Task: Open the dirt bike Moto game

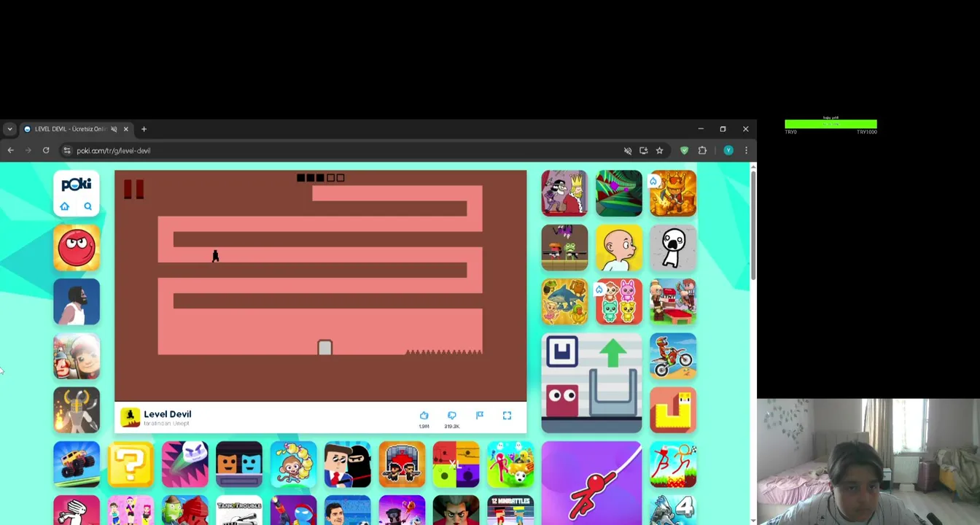Action: 673,356
